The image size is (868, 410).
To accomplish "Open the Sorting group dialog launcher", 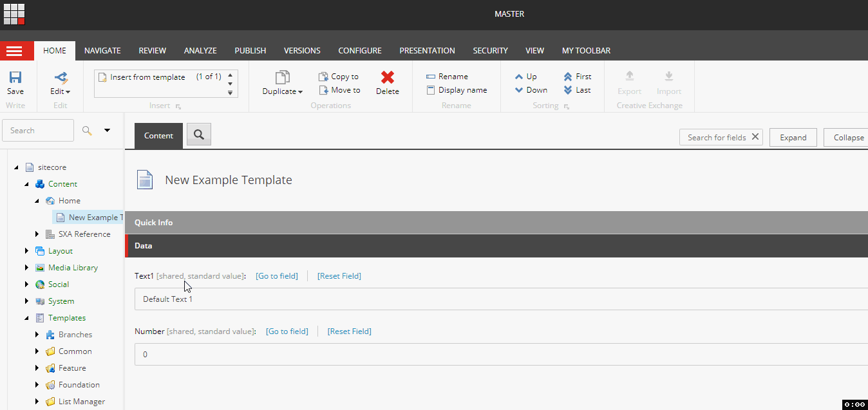I will pos(567,106).
